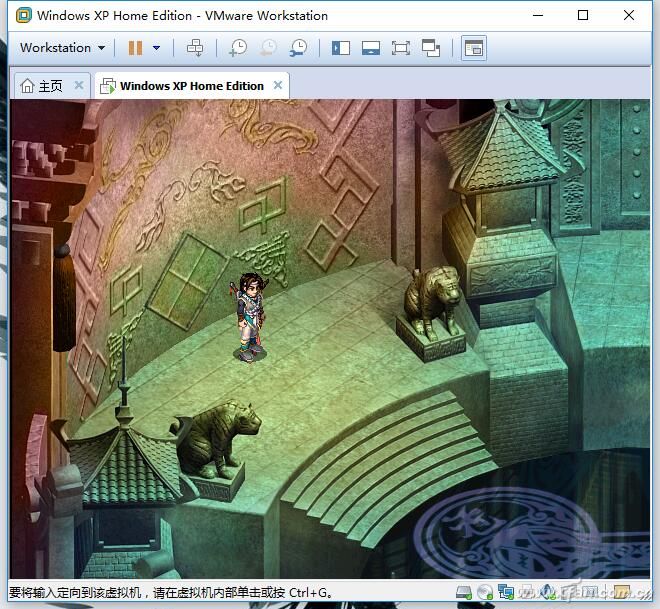The image size is (660, 609).
Task: Toggle the console view button
Action: (x=474, y=48)
